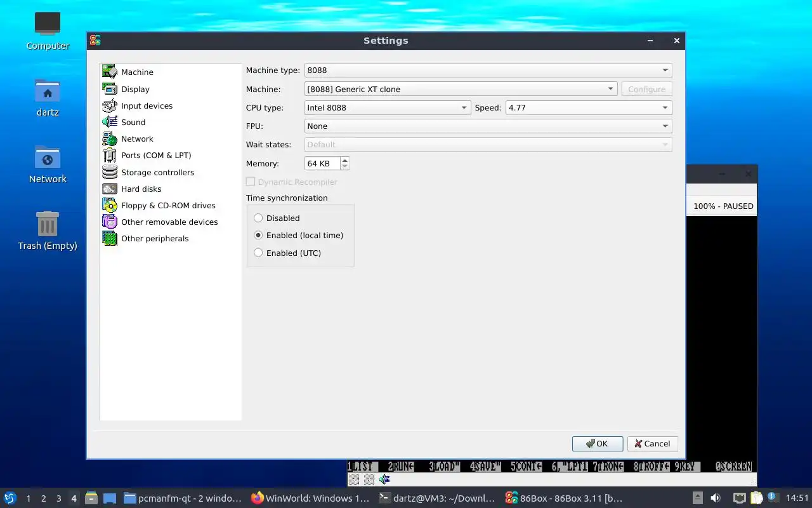Screen dimensions: 812x508
Task: Click OK to apply settings
Action: pos(598,444)
